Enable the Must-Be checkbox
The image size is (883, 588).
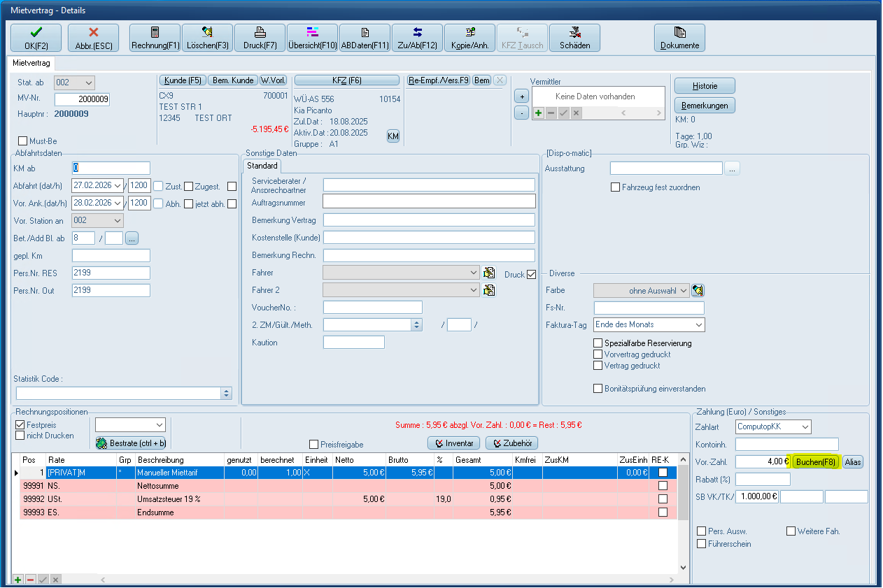click(x=23, y=141)
